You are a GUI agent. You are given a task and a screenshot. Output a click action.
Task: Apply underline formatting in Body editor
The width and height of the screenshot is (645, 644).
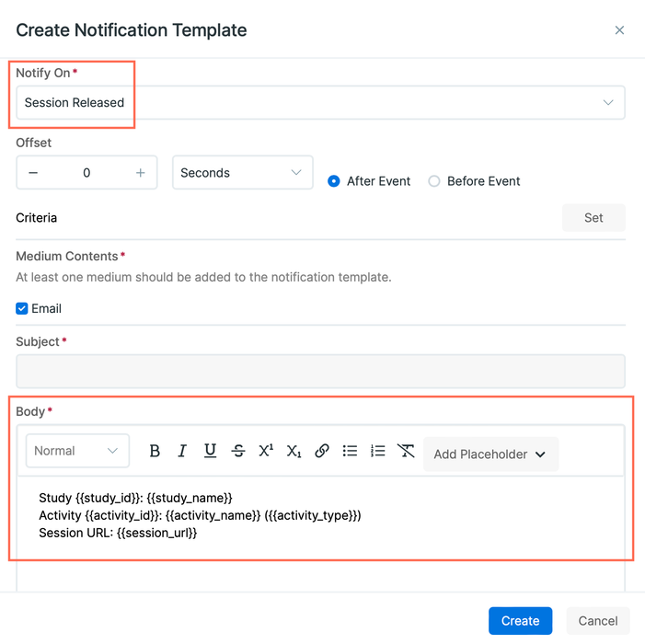[210, 451]
